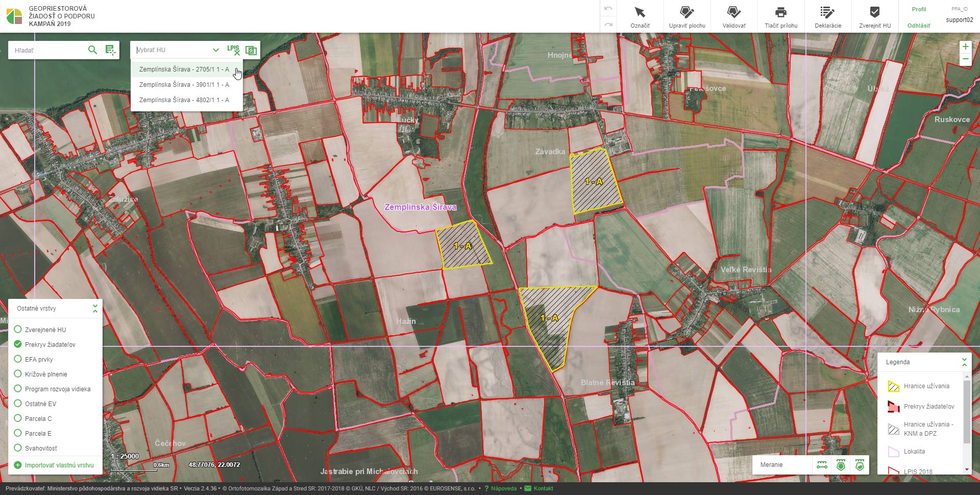This screenshot has width=980, height=495.
Task: Select the Označiť pointer tool
Action: 640,16
